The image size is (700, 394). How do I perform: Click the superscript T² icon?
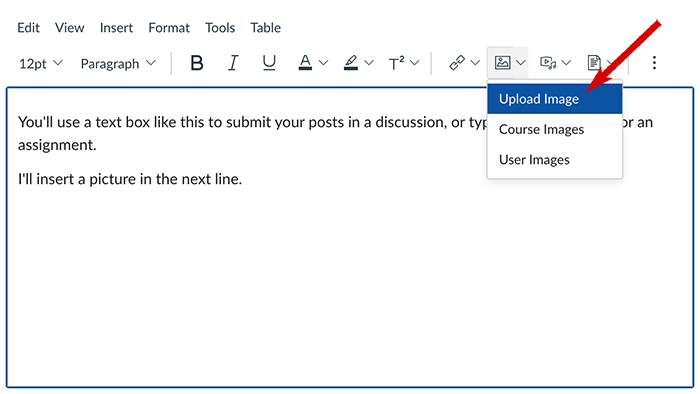coord(396,63)
